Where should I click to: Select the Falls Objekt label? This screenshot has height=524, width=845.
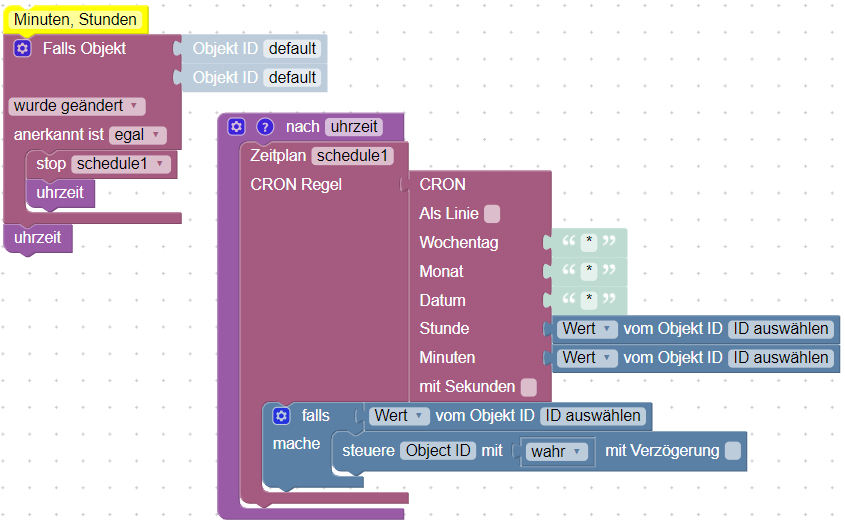pyautogui.click(x=84, y=49)
